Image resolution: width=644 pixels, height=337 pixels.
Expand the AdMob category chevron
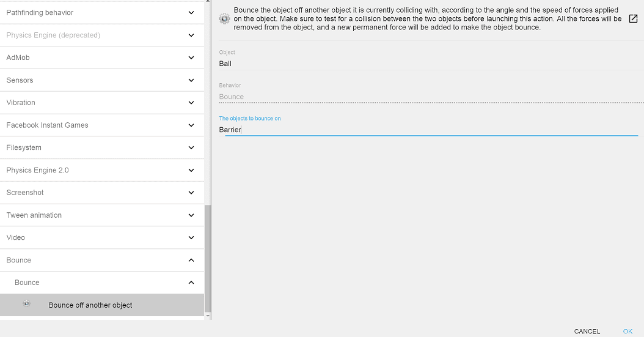tap(191, 57)
